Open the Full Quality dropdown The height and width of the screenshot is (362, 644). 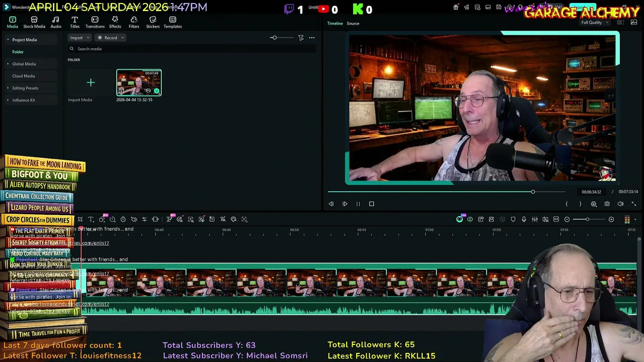[x=595, y=23]
